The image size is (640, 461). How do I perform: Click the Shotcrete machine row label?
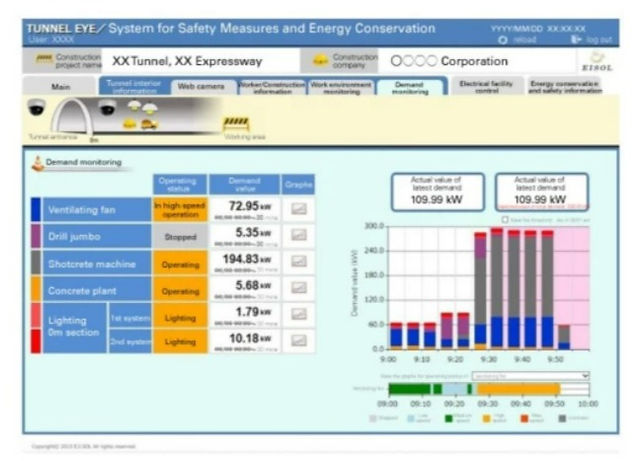tap(97, 264)
